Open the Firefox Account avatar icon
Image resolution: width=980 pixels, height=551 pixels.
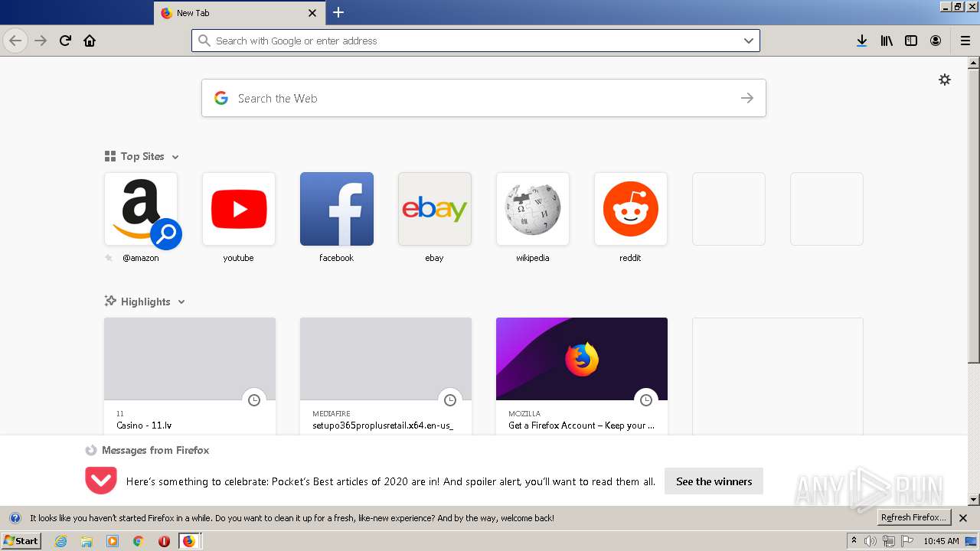[x=936, y=41]
